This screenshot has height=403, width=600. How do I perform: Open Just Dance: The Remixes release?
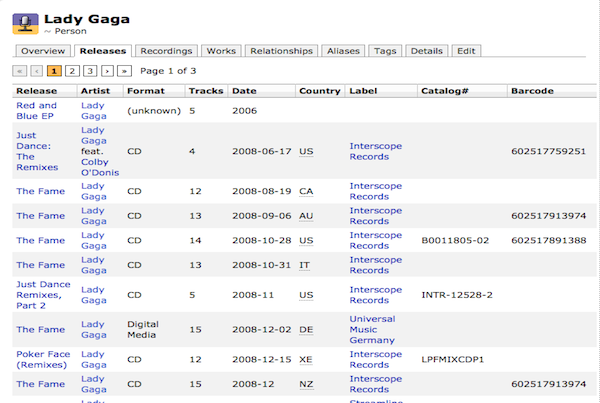(x=37, y=151)
